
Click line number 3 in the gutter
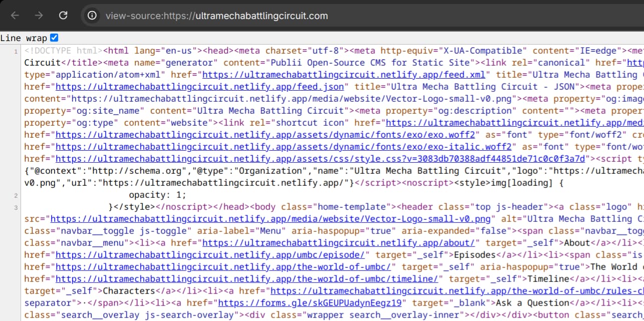pyautogui.click(x=16, y=207)
